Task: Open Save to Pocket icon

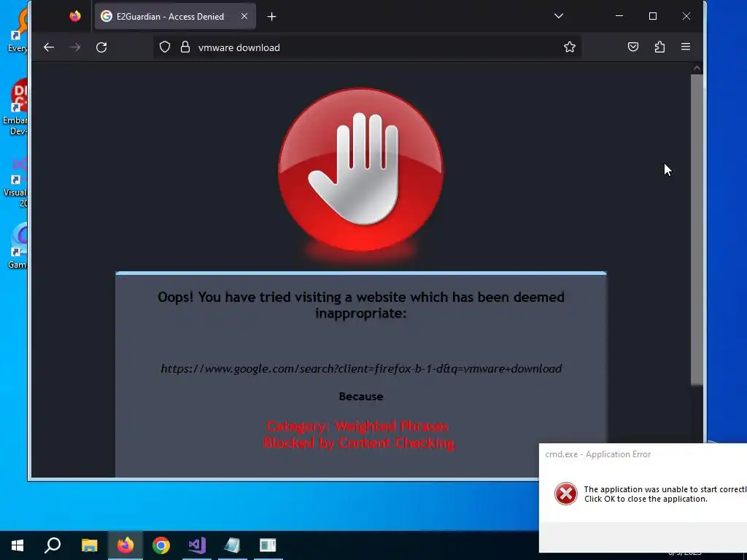Action: (632, 47)
